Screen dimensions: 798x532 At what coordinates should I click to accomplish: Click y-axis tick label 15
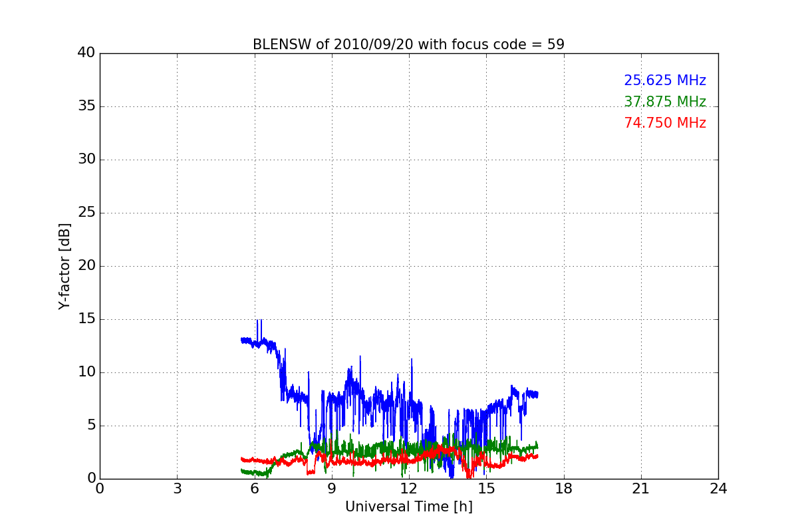[x=86, y=319]
